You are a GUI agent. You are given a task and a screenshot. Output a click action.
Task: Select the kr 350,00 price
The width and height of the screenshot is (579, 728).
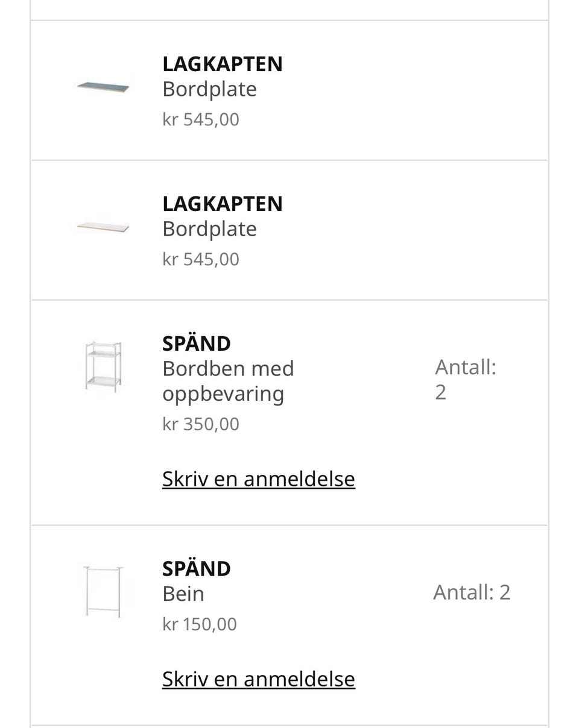[201, 424]
